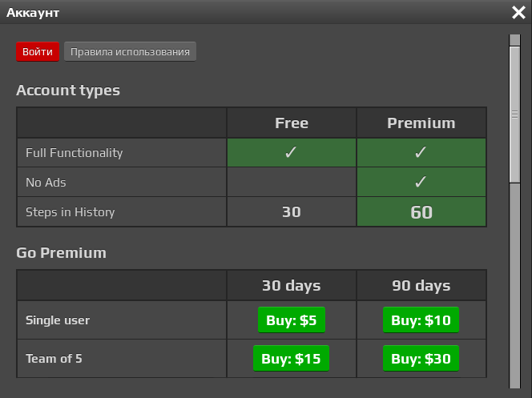The image size is (532, 398).
Task: Buy Team of 5 90 days for $30
Action: tap(421, 358)
